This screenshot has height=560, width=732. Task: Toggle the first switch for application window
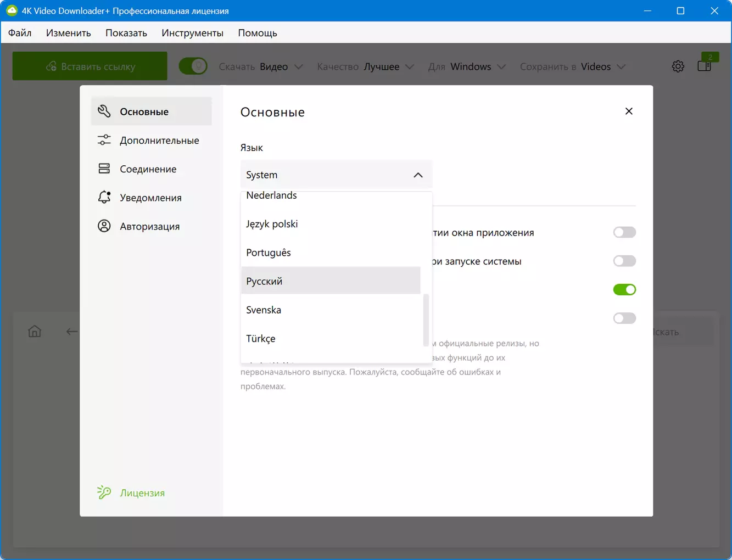[x=624, y=232]
